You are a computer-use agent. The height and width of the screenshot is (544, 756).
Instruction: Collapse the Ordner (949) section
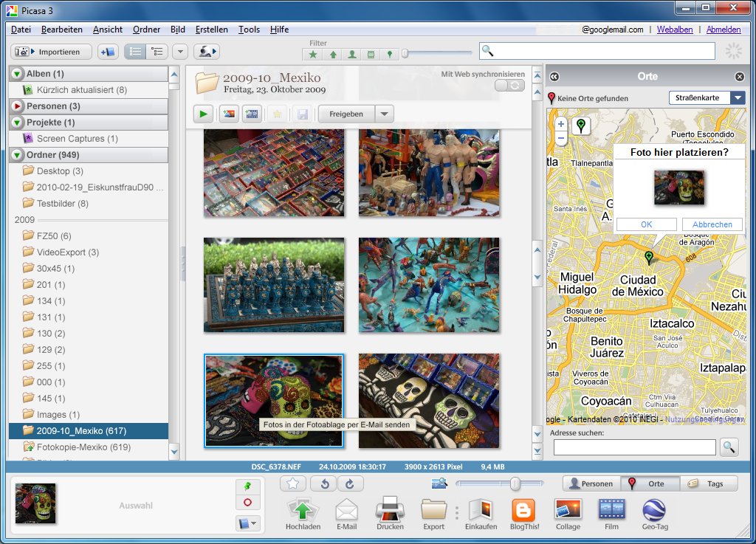[x=17, y=155]
